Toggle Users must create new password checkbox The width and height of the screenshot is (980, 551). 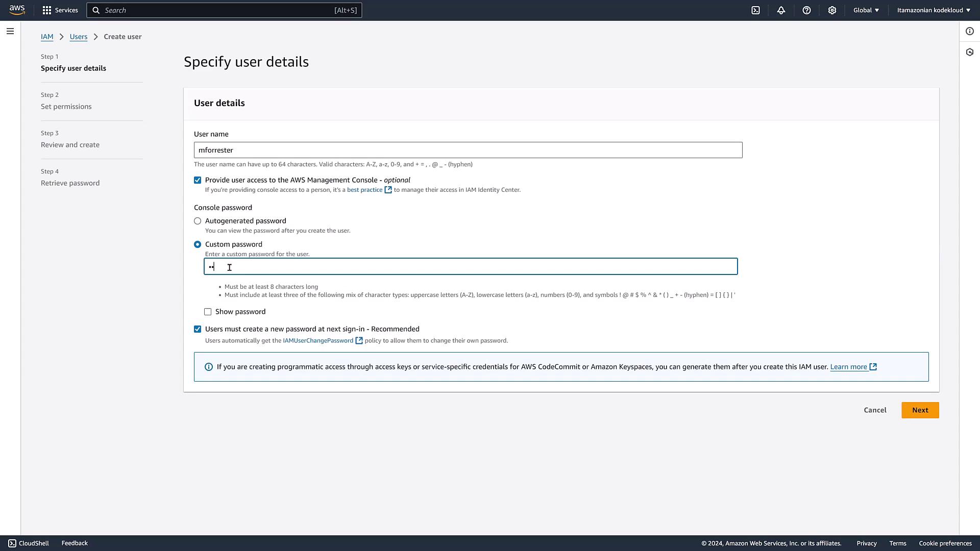coord(198,329)
